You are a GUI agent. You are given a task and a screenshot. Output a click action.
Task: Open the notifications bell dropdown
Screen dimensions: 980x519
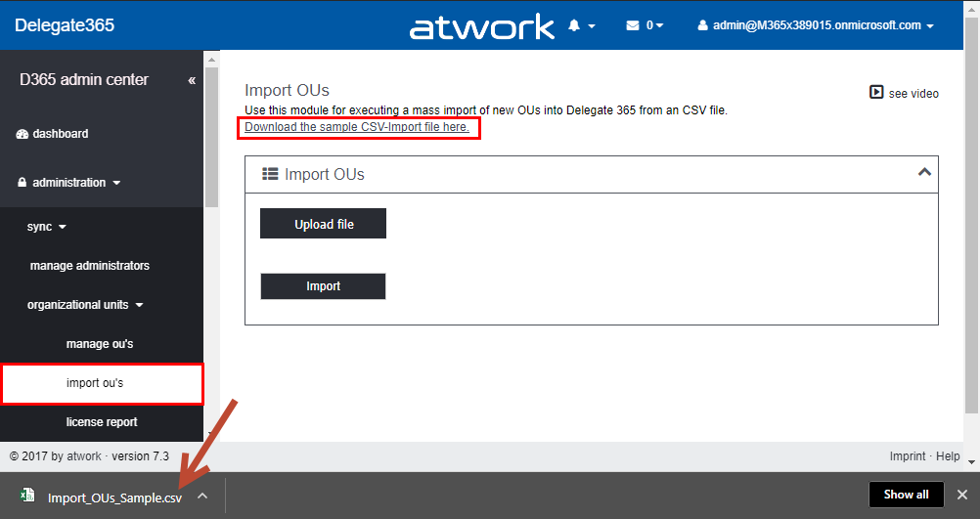[x=581, y=25]
